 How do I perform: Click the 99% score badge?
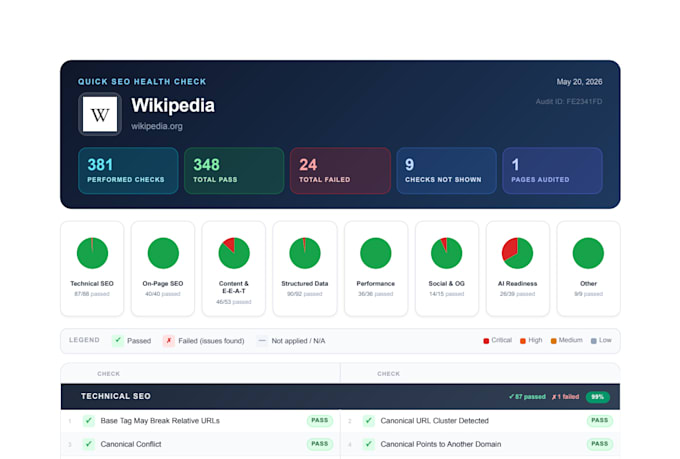598,397
